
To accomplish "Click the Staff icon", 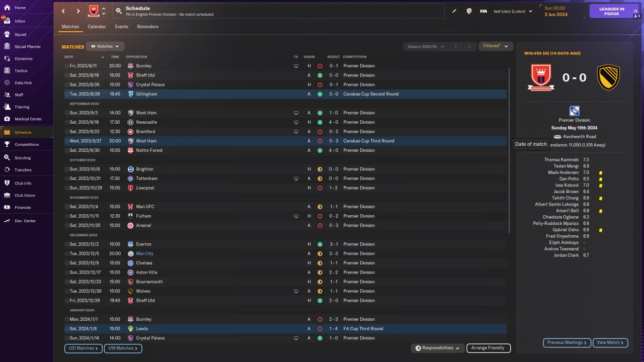I will point(7,95).
